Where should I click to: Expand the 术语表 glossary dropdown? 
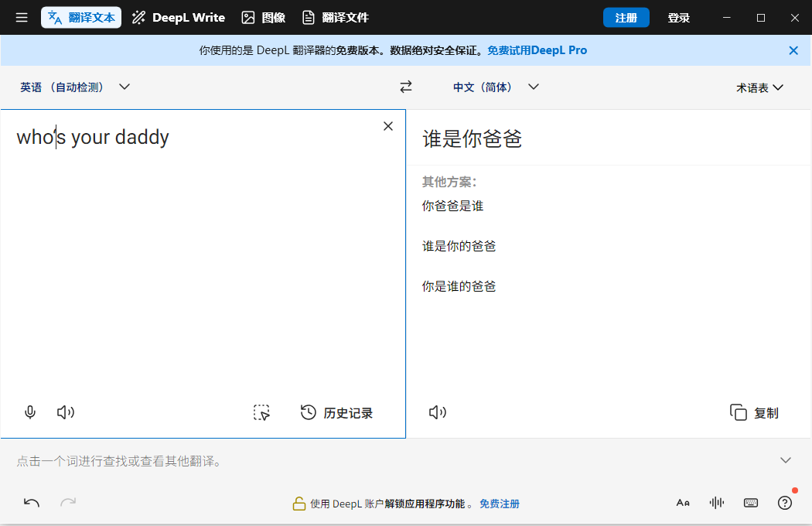[759, 87]
